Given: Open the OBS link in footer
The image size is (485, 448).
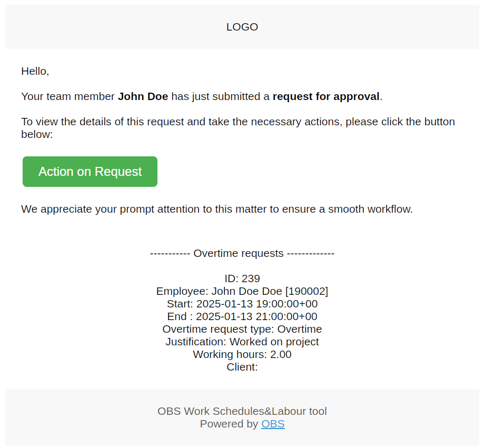Looking at the screenshot, I should (x=273, y=424).
